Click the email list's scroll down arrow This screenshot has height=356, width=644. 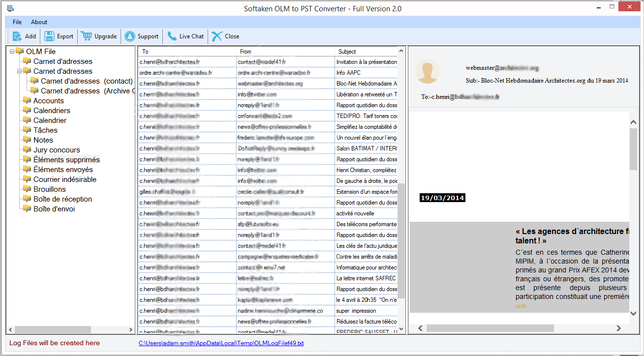point(401,329)
